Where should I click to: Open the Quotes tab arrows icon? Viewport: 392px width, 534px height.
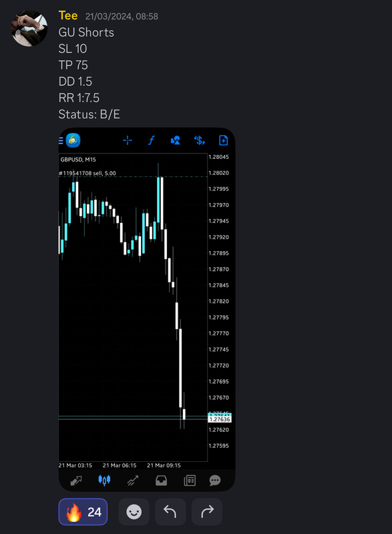pos(76,481)
